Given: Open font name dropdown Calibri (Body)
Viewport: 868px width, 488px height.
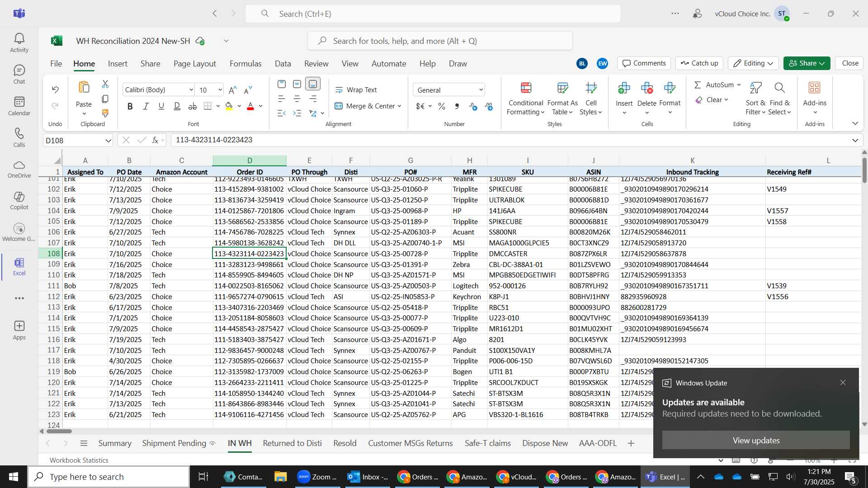Looking at the screenshot, I should [x=191, y=90].
